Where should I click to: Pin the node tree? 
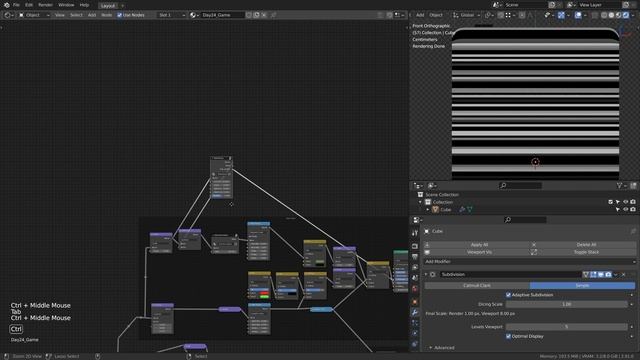click(274, 15)
